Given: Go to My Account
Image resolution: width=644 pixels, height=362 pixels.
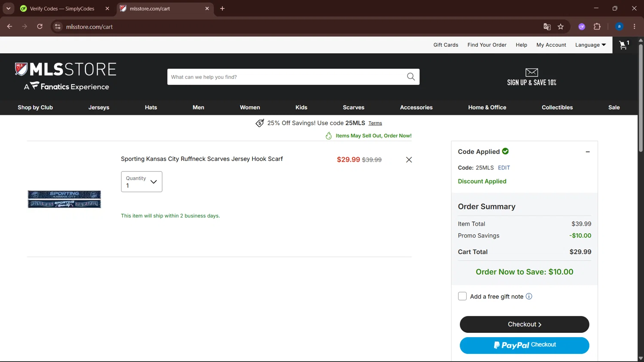Looking at the screenshot, I should click(551, 45).
